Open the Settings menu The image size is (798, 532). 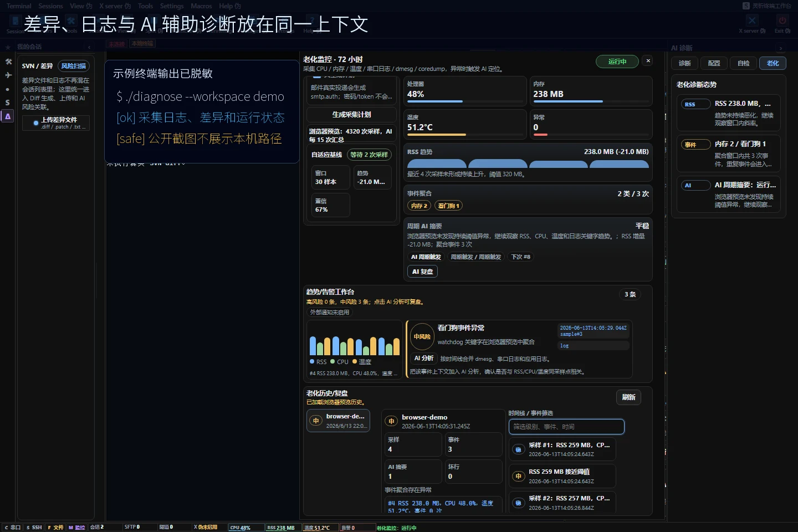pos(172,6)
